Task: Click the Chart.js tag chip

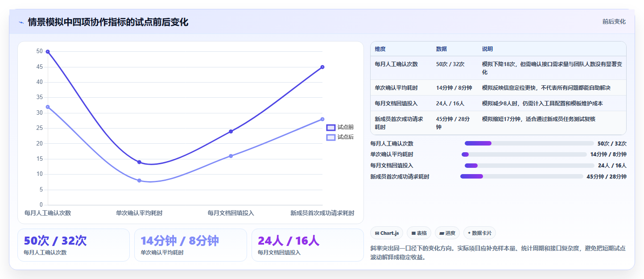Action: (387, 233)
